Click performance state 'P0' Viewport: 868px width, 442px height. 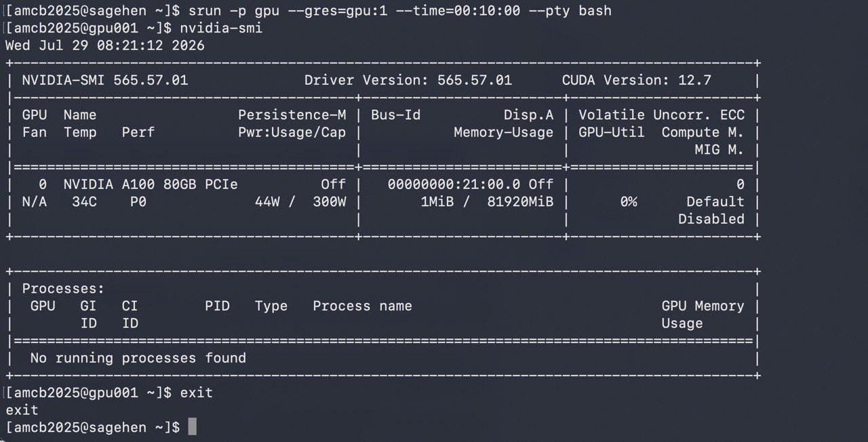tap(138, 202)
